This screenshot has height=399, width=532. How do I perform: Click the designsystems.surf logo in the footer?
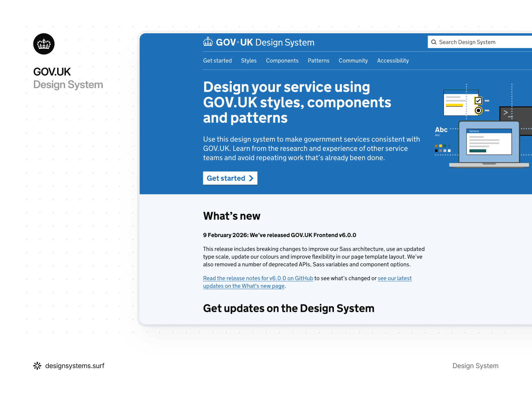pyautogui.click(x=38, y=366)
